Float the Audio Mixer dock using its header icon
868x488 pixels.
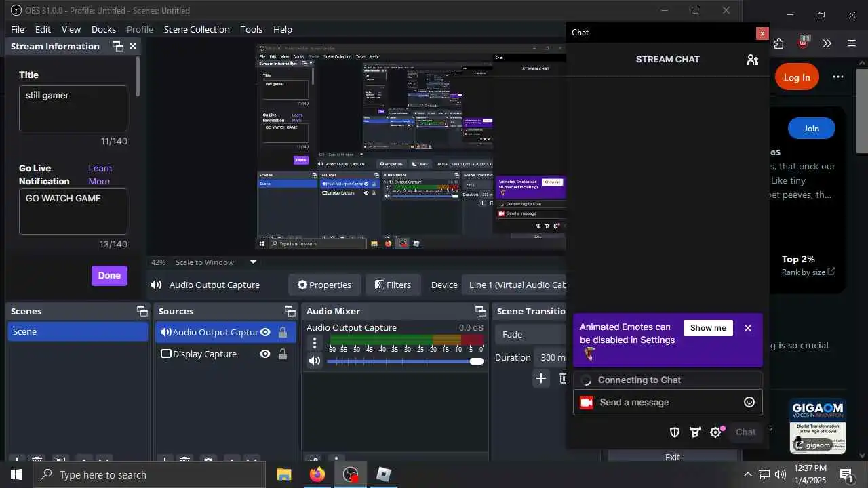[480, 311]
